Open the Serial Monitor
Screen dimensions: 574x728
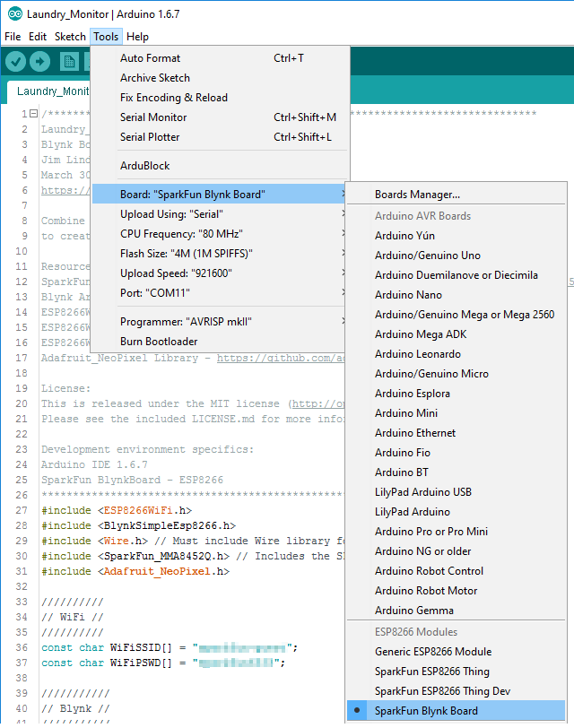[x=220, y=117]
